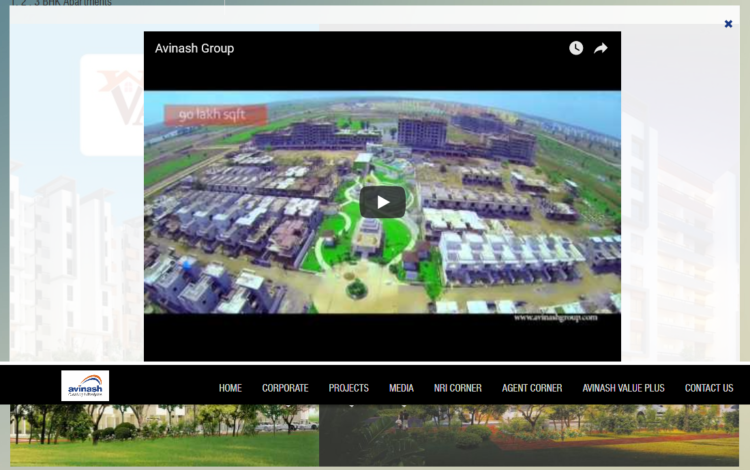
Task: Click the Avinash logo in navbar
Action: pyautogui.click(x=85, y=385)
